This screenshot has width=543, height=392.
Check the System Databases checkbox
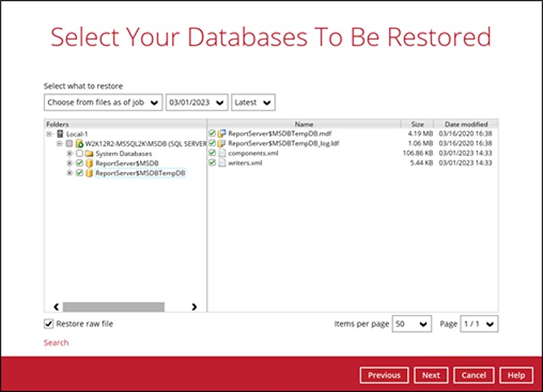point(79,153)
